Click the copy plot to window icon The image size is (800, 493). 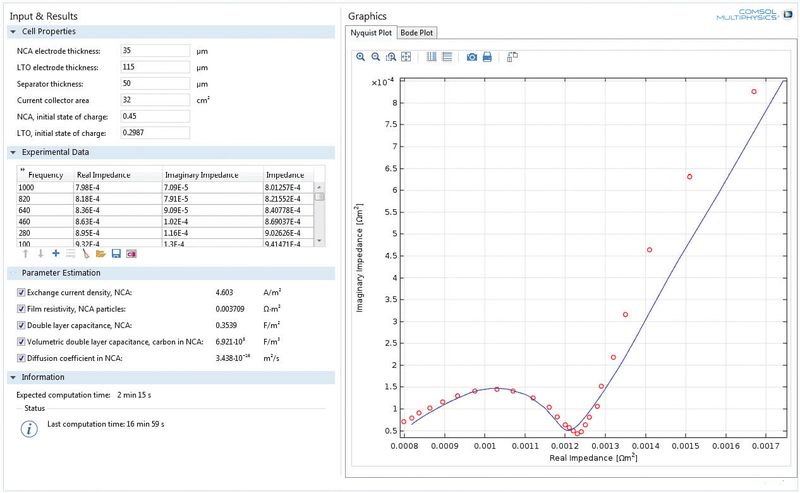[512, 57]
